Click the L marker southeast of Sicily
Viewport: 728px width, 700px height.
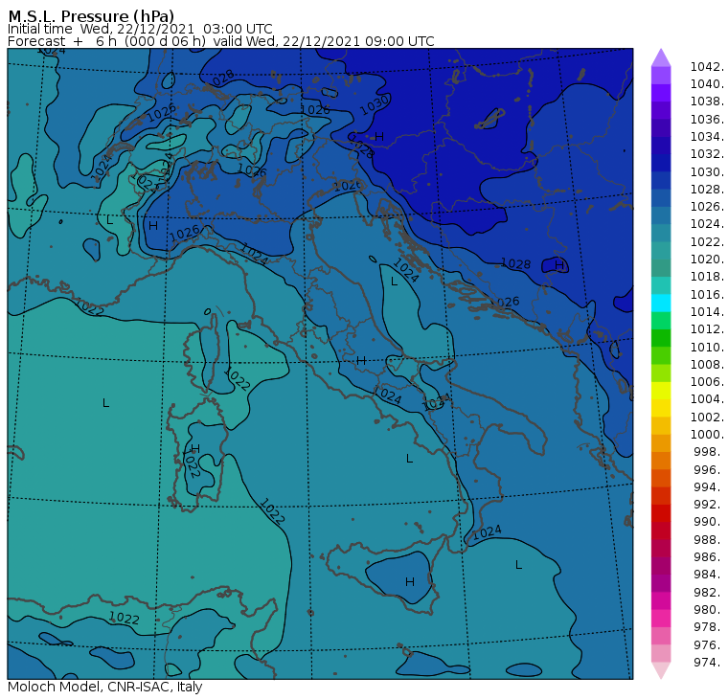coord(519,565)
